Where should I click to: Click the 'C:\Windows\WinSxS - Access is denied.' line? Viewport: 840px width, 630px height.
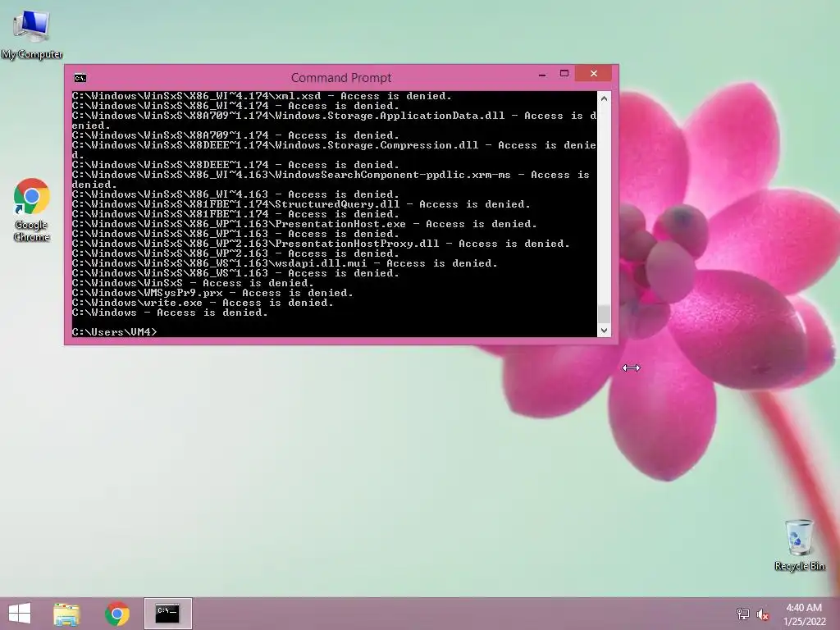pyautogui.click(x=193, y=283)
